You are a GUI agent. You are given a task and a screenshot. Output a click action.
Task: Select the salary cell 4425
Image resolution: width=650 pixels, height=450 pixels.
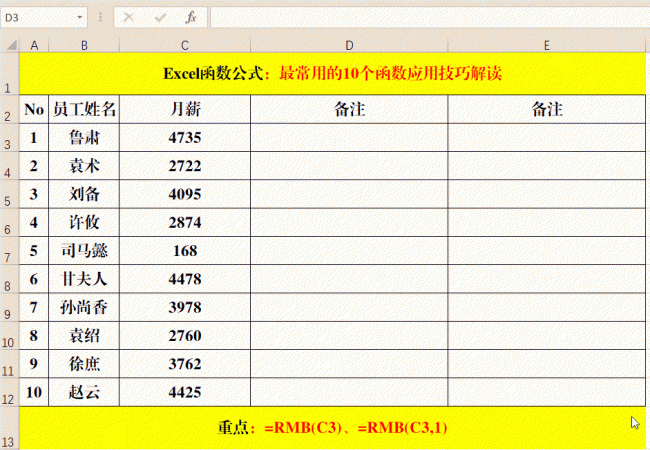pyautogui.click(x=185, y=392)
